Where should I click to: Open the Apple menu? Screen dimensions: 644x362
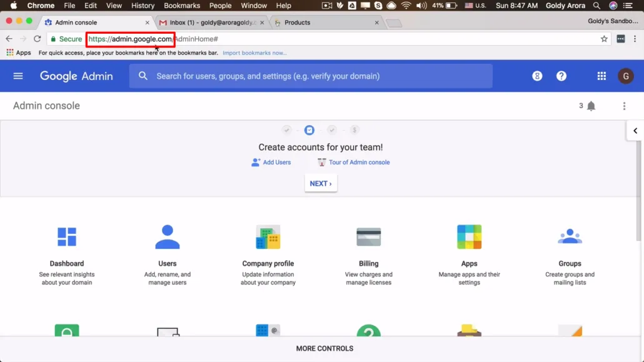tap(14, 6)
